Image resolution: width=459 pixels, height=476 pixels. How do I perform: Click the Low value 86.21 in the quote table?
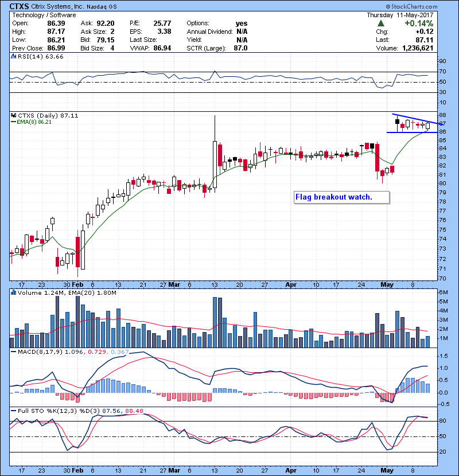(x=56, y=40)
